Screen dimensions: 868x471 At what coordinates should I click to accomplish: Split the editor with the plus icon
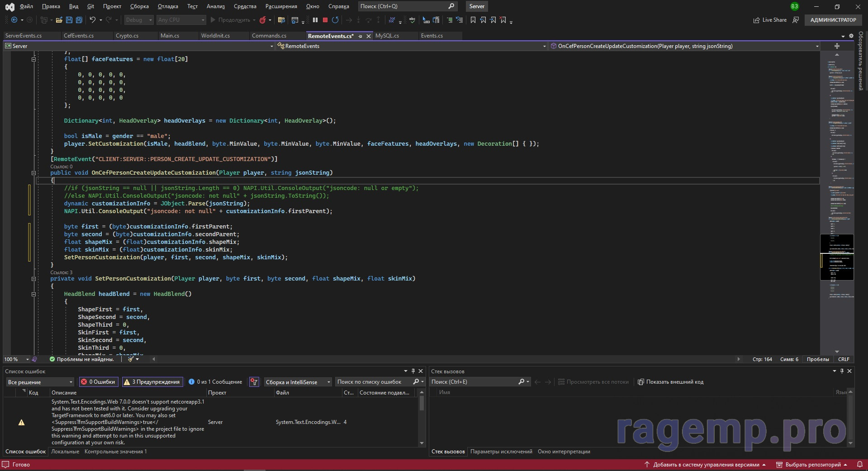click(x=837, y=46)
